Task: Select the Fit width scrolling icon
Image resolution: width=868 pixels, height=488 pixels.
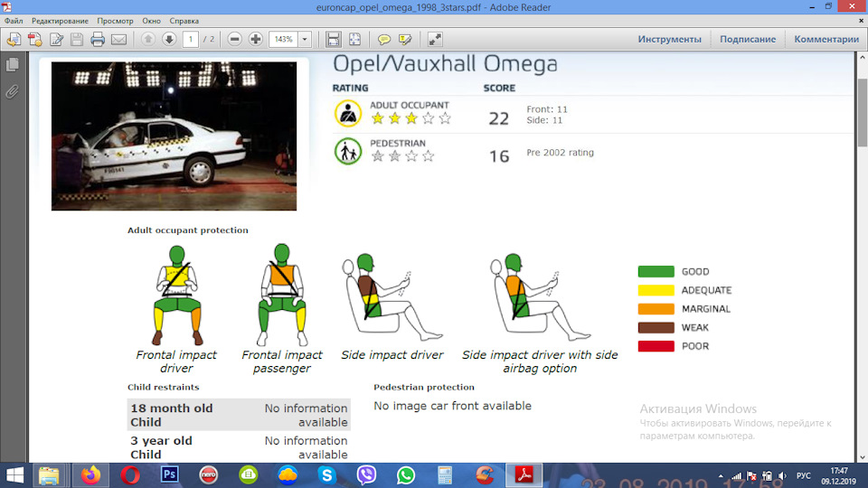Action: pos(334,39)
